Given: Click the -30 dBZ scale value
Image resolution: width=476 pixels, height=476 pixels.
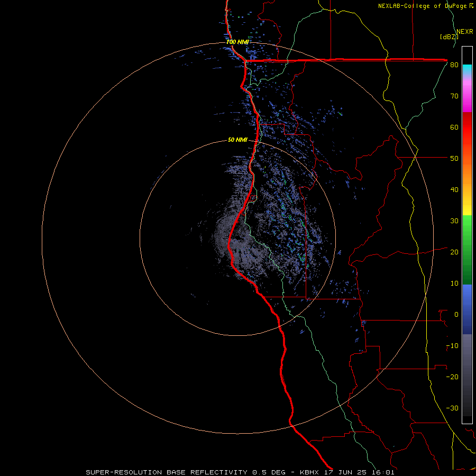Looking at the screenshot, I should pyautogui.click(x=452, y=408).
